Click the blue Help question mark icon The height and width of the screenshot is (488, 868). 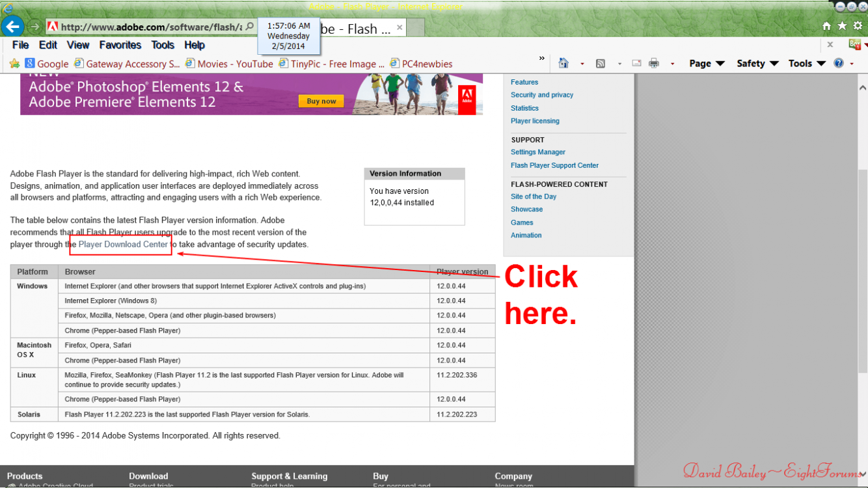tap(839, 63)
